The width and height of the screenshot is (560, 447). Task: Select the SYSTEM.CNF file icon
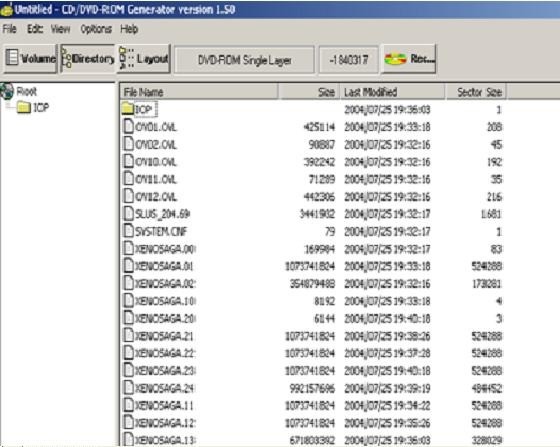[128, 231]
